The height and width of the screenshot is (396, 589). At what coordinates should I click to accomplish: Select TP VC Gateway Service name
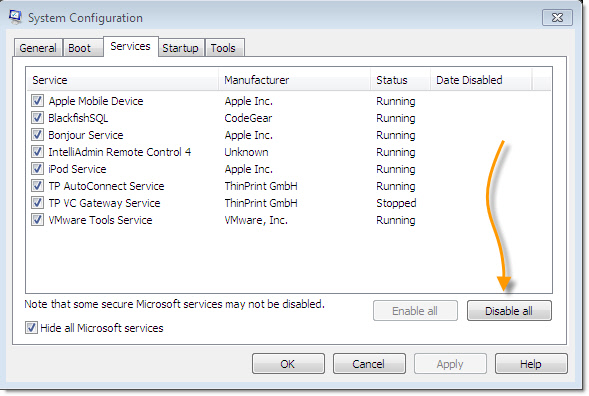coord(104,203)
